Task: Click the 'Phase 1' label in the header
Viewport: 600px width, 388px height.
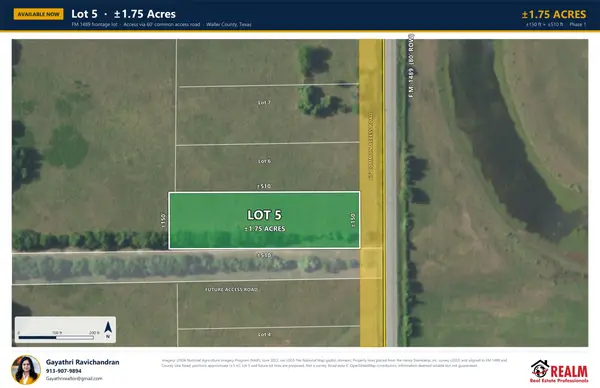Action: point(577,24)
